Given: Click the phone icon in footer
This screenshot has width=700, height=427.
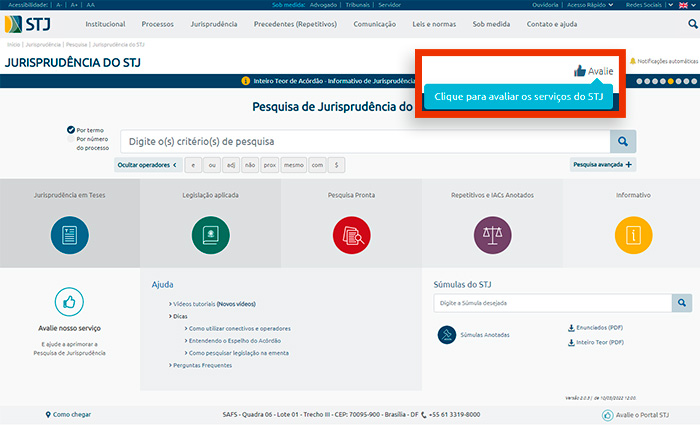Looking at the screenshot, I should point(424,414).
